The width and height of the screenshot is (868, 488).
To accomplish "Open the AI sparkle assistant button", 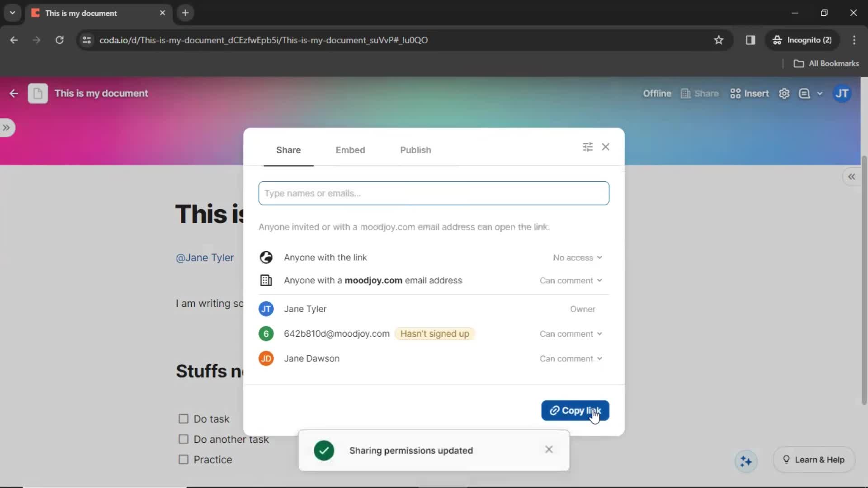I will [746, 461].
